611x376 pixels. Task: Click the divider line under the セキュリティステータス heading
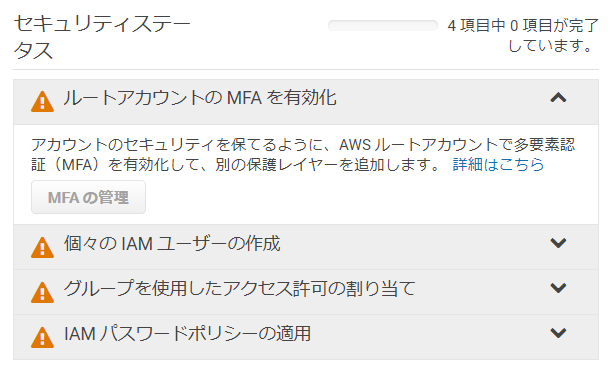[306, 70]
